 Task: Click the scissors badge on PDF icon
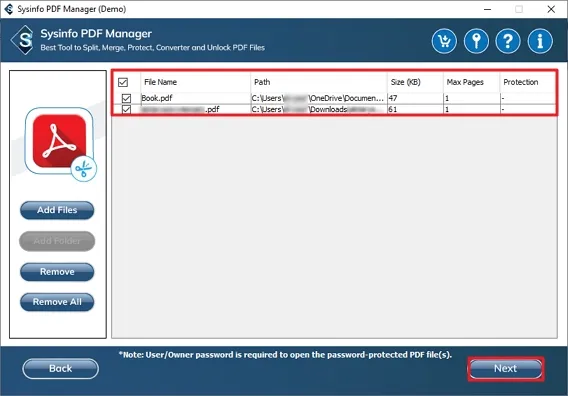84,169
